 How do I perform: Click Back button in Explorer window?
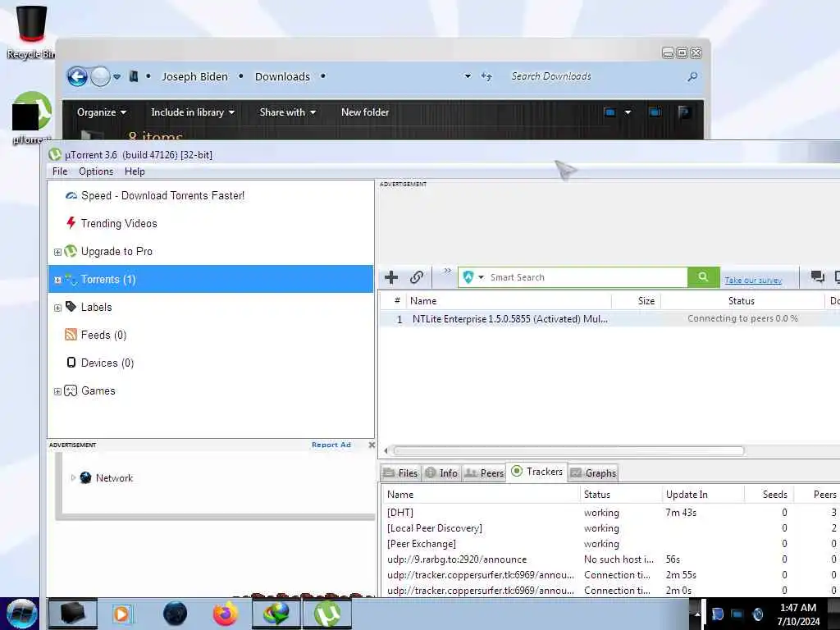pos(77,76)
